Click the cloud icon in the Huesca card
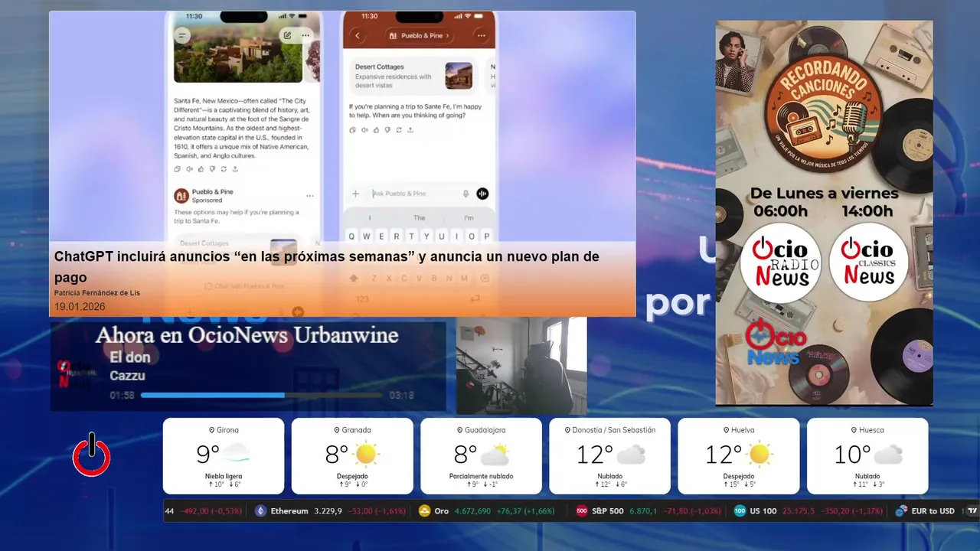This screenshot has height=551, width=980. (888, 455)
